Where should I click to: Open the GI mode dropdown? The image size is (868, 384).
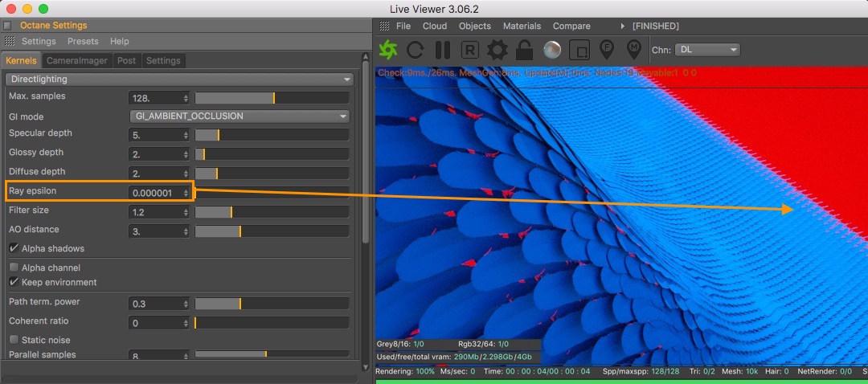(240, 116)
